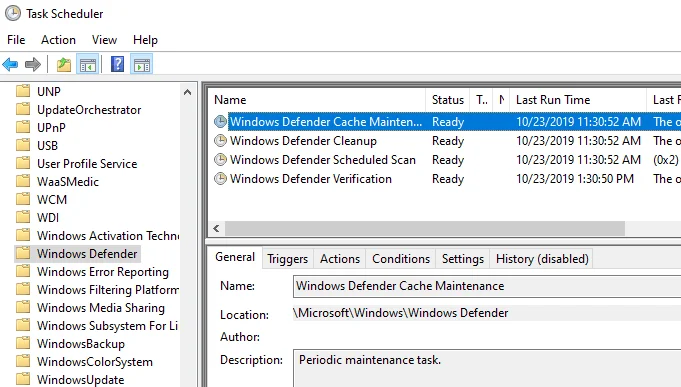Click the UNP folder icon
Screen dimensions: 681x387
pos(23,91)
